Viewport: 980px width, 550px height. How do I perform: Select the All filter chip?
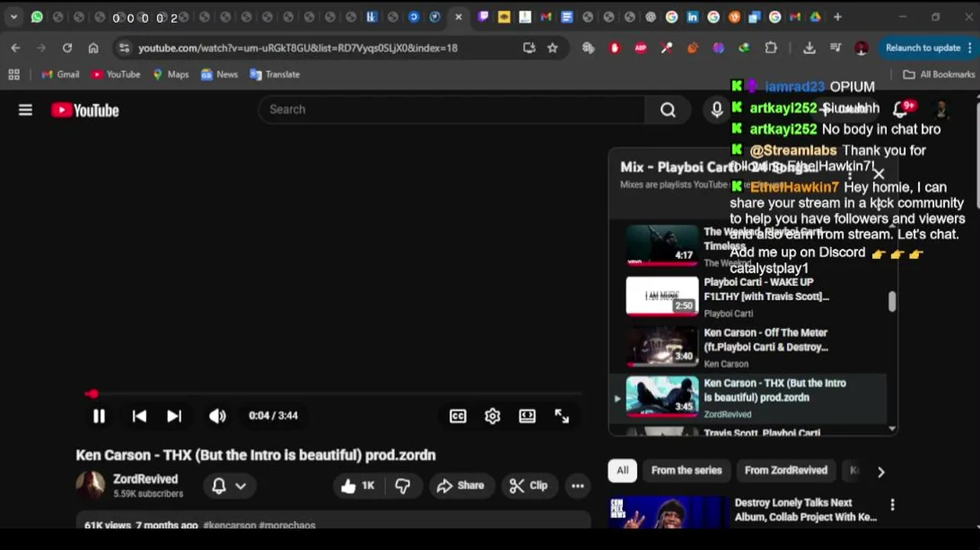[623, 471]
